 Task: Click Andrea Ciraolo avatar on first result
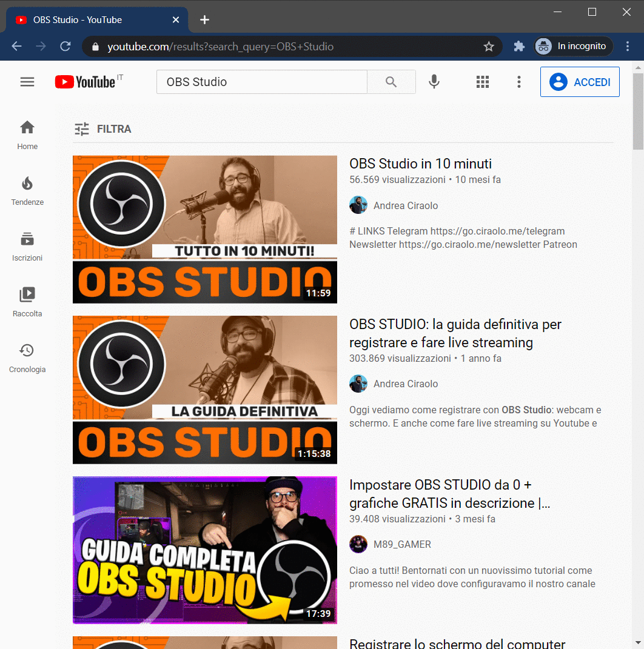(358, 205)
